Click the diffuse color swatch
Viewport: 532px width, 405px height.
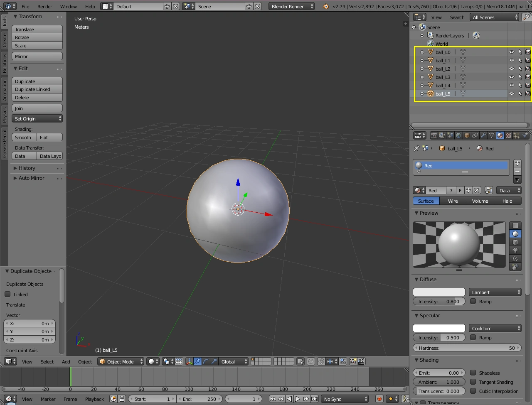pos(439,292)
